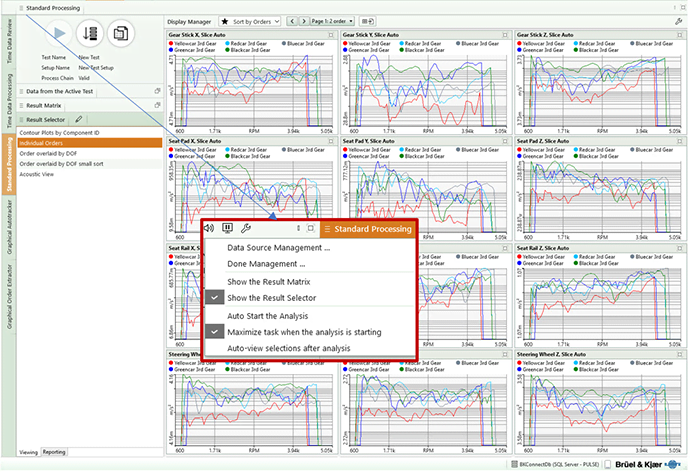This screenshot has height=472, width=690.
Task: Switch to Time Data Review side tab
Action: [9, 41]
